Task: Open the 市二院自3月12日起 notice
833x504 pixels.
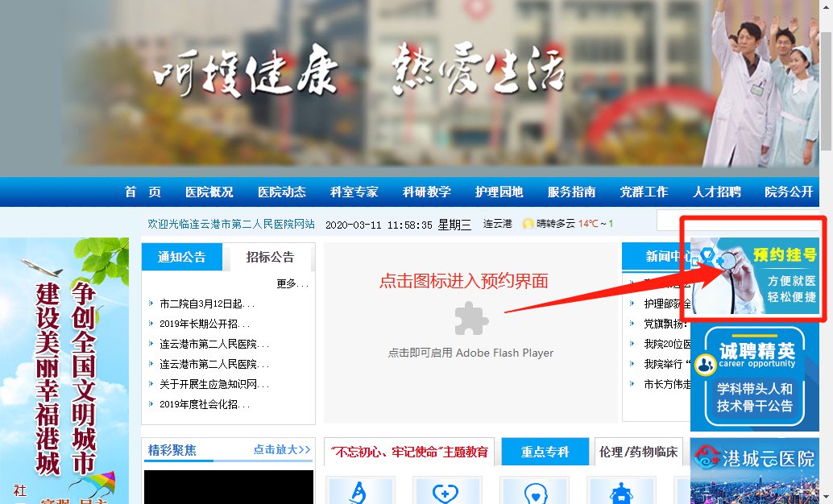Action: tap(207, 304)
